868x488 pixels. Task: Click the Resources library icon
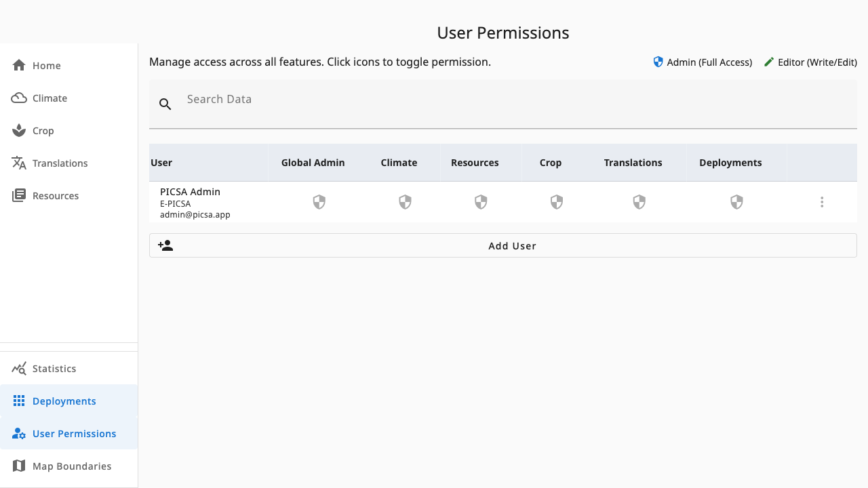point(19,195)
